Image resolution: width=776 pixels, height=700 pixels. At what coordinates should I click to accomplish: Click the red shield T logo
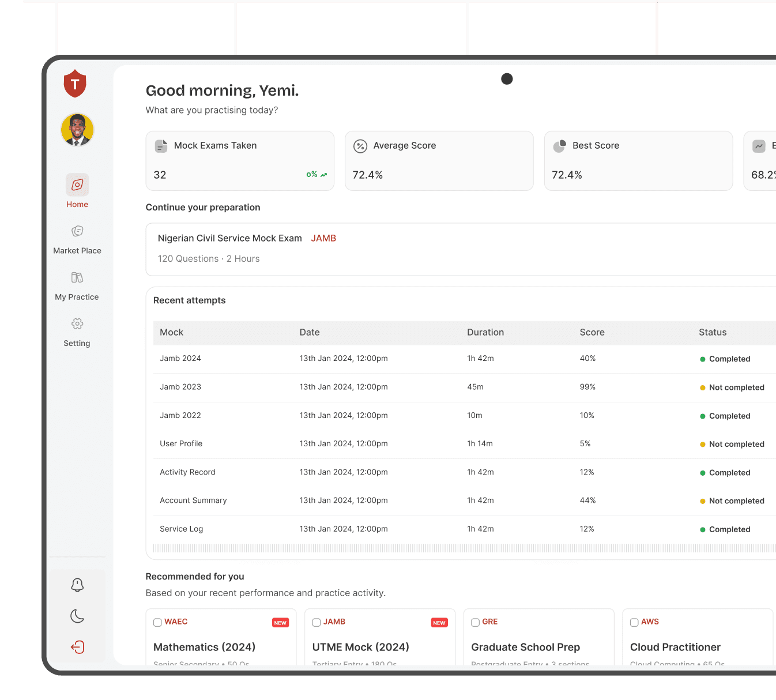[75, 84]
